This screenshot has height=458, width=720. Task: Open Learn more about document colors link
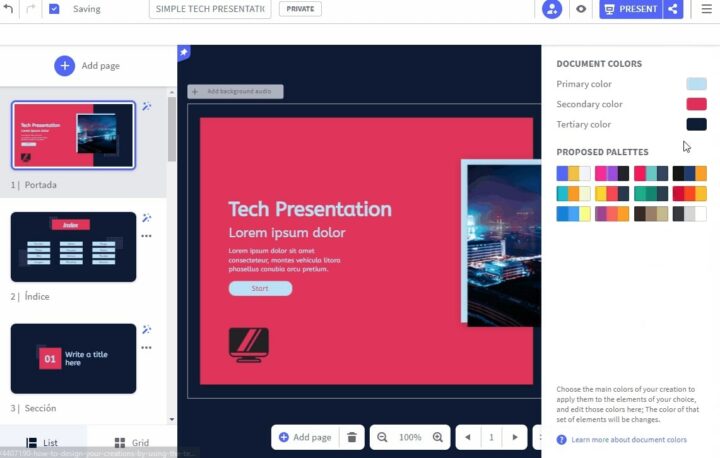(628, 440)
